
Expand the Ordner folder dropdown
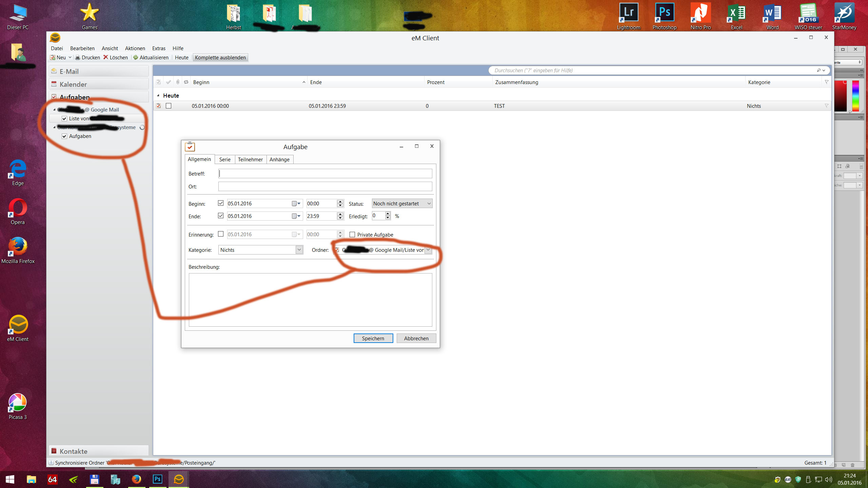(428, 250)
